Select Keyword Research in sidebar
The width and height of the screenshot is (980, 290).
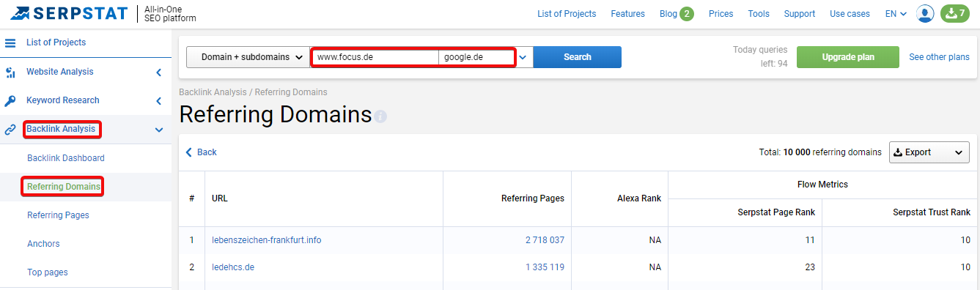(63, 100)
